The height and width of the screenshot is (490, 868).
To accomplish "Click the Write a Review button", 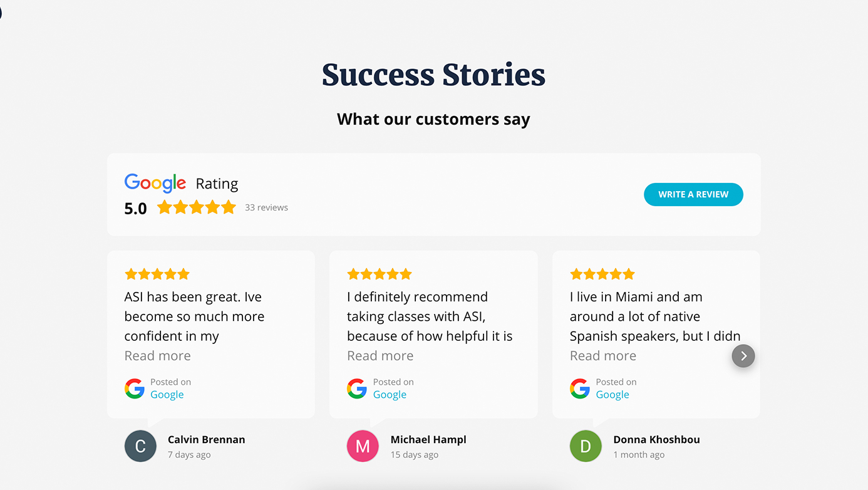I will pyautogui.click(x=693, y=194).
